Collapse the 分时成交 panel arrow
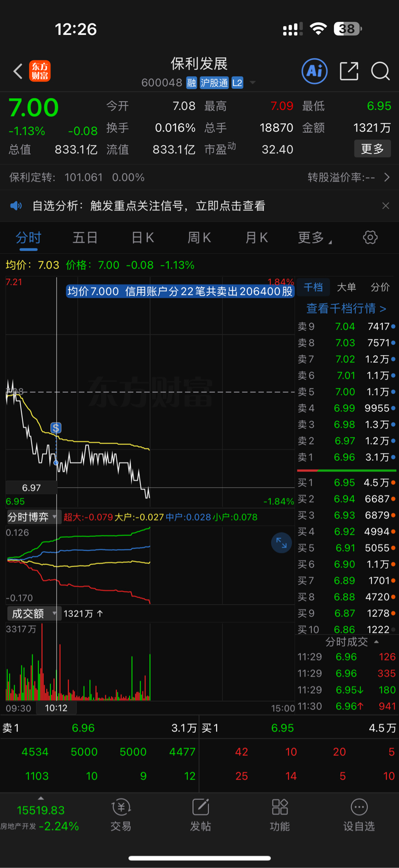 pos(377,642)
